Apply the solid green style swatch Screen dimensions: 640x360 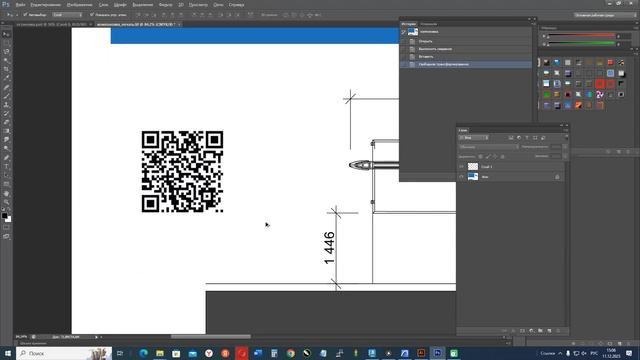547,94
